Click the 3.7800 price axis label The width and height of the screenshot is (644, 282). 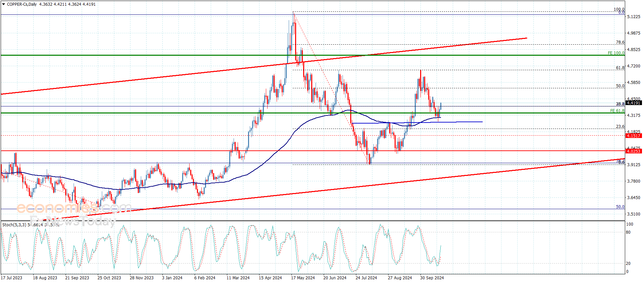point(633,181)
